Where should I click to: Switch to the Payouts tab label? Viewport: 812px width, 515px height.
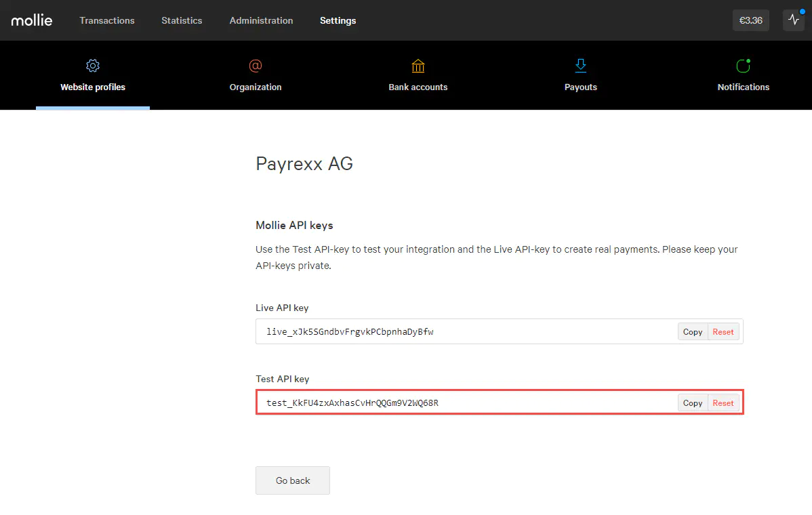[581, 87]
